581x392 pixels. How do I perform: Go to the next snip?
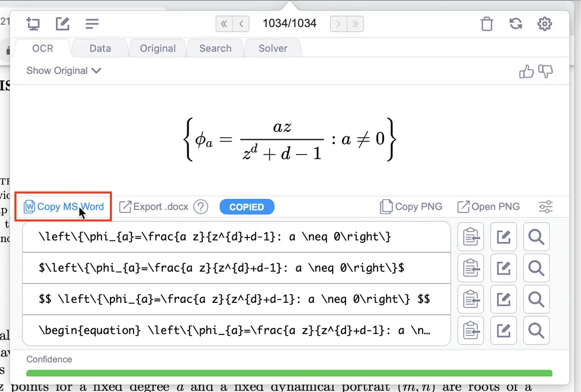(338, 24)
